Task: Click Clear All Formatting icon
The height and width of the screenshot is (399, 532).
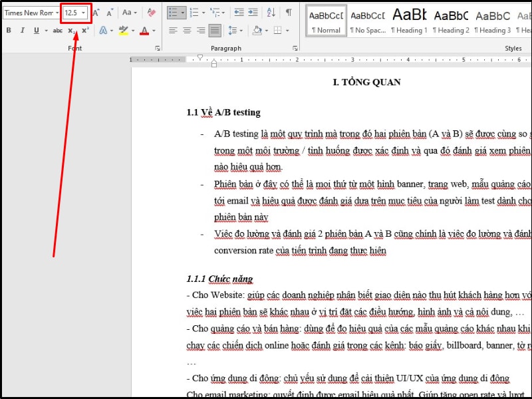Action: [x=152, y=13]
